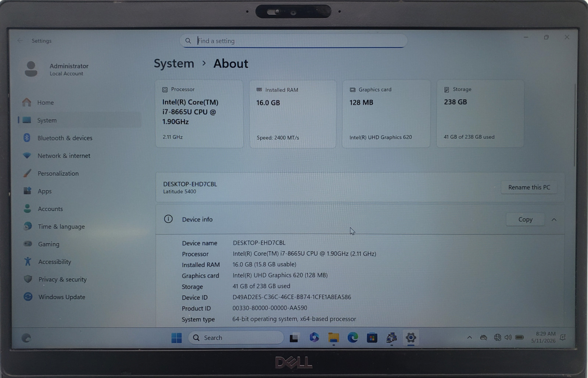The image size is (588, 378).
Task: Click the Latitude 5400 model text
Action: (x=180, y=192)
